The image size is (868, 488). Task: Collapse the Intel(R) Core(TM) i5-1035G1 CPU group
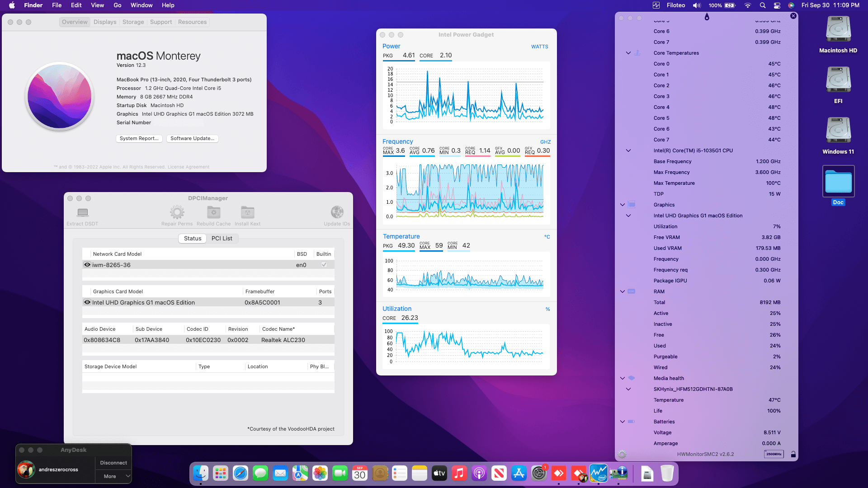click(x=628, y=150)
